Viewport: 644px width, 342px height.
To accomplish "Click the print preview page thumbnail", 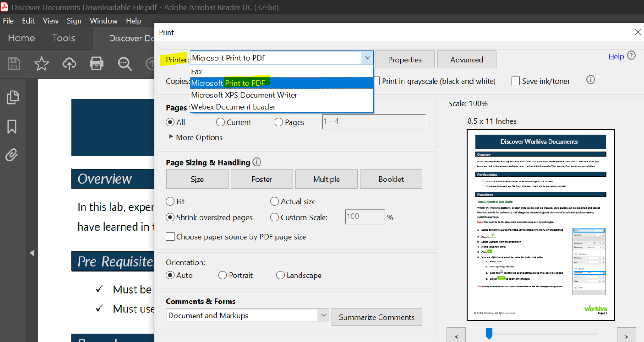I will (x=541, y=225).
